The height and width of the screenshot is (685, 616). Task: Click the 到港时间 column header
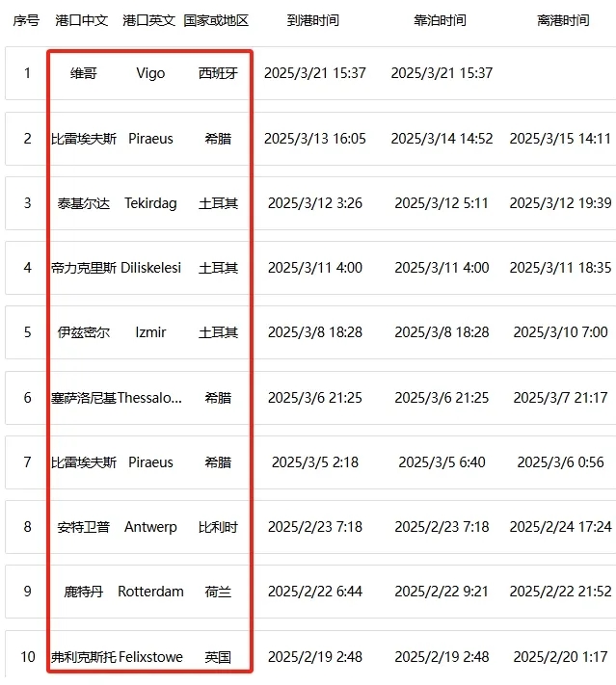click(313, 20)
